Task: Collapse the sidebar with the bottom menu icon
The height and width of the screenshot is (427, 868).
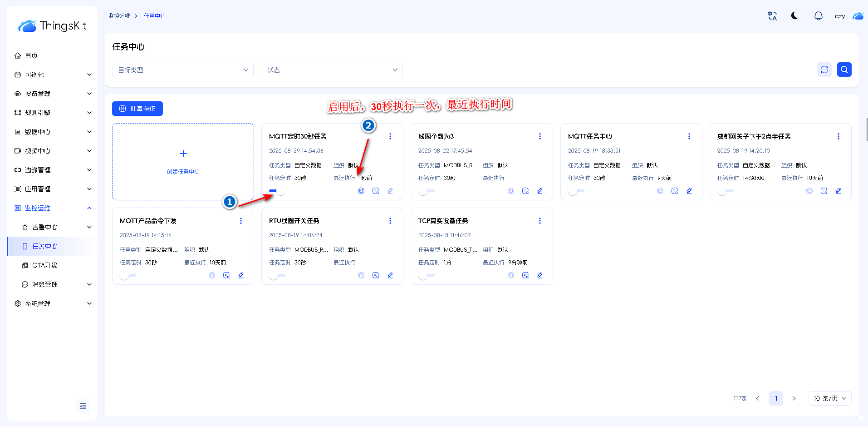Action: pyautogui.click(x=83, y=406)
